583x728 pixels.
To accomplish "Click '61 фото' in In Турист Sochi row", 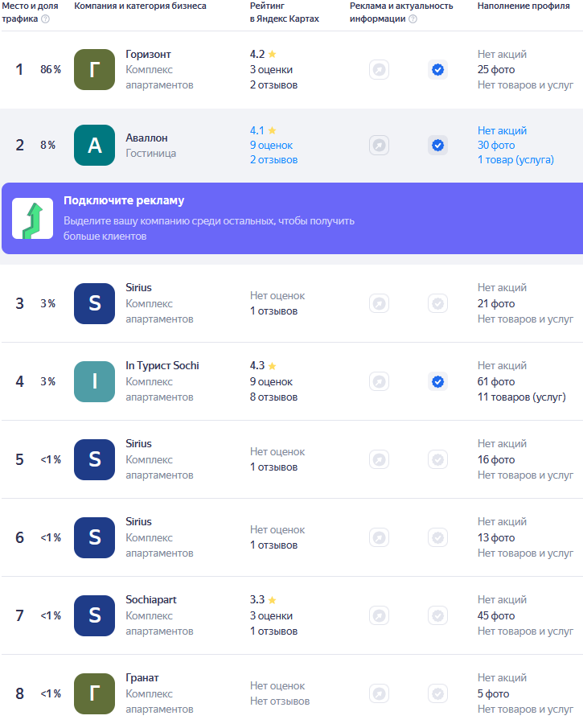I will [496, 381].
